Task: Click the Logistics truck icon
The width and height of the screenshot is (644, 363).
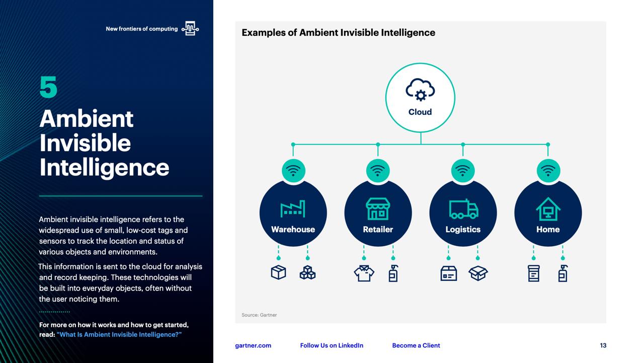Action: (463, 209)
